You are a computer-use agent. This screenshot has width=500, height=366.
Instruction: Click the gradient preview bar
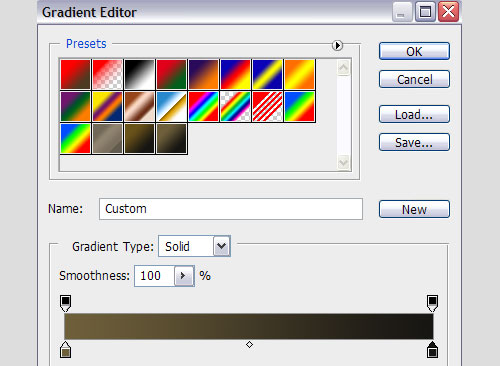tap(249, 326)
